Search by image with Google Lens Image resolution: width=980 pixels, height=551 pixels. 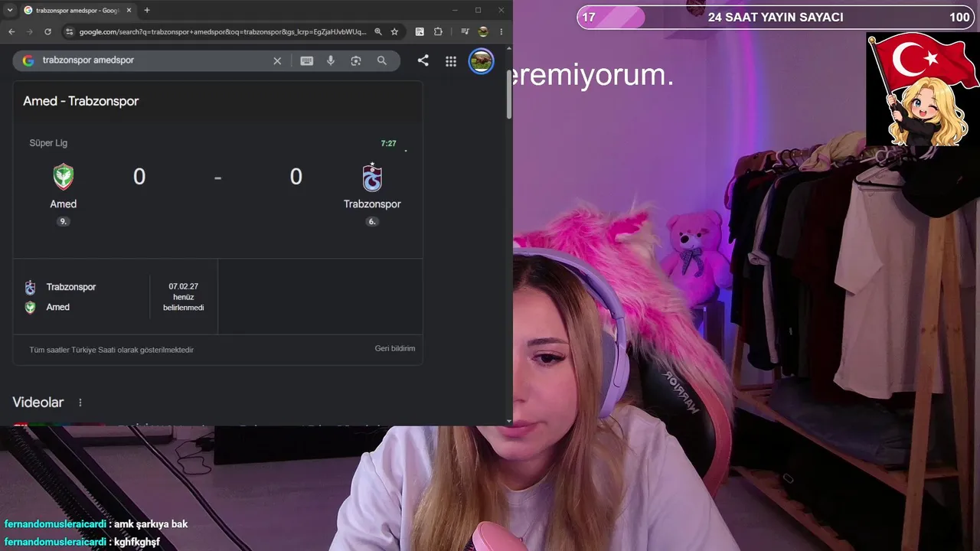(x=356, y=60)
